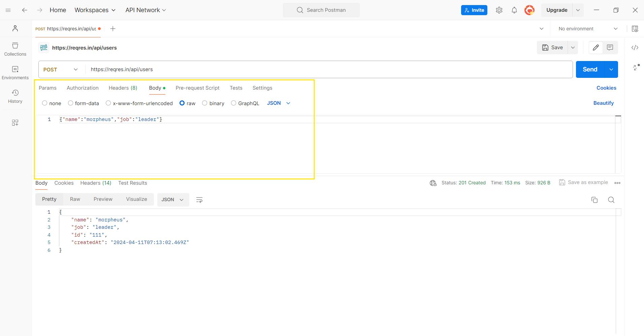
Task: Open the notifications bell
Action: click(x=514, y=10)
